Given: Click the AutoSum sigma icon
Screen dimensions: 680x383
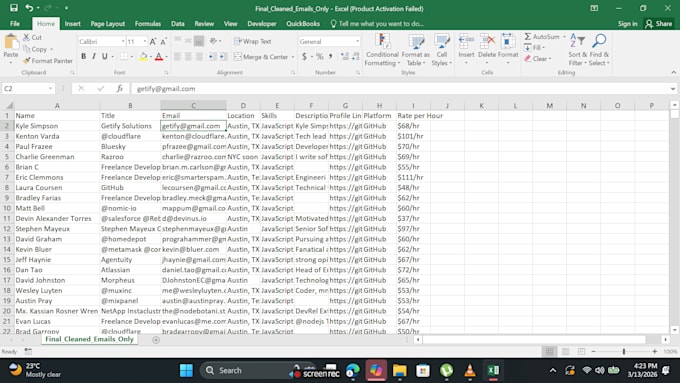Looking at the screenshot, I should pyautogui.click(x=527, y=37).
